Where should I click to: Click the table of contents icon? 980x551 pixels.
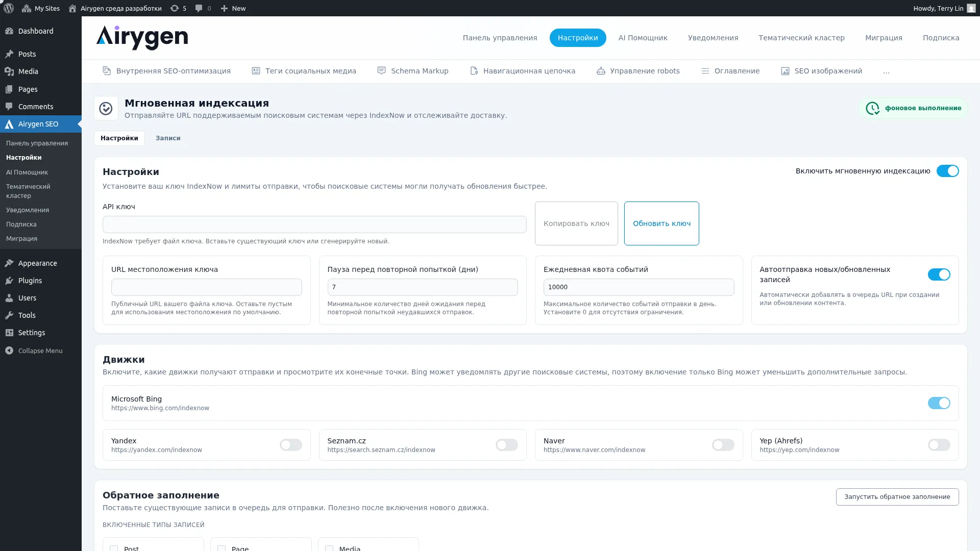click(x=705, y=71)
